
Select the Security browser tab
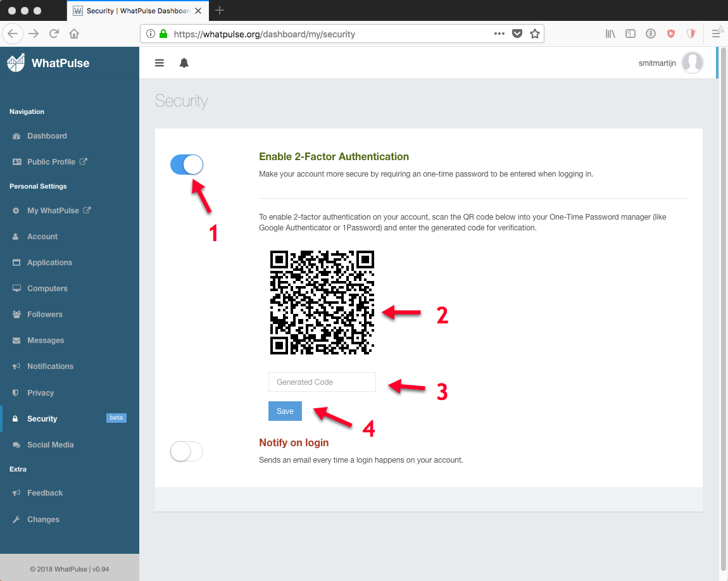coord(138,11)
